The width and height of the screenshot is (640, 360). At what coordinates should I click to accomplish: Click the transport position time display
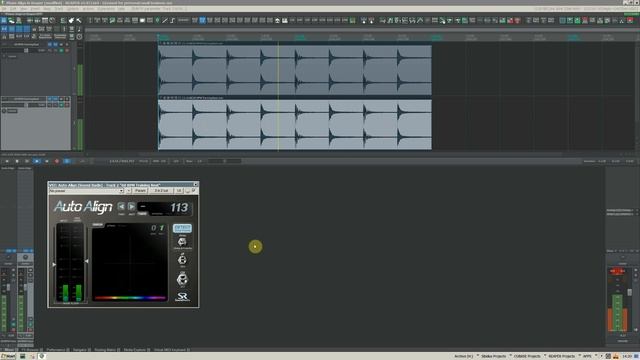point(122,161)
